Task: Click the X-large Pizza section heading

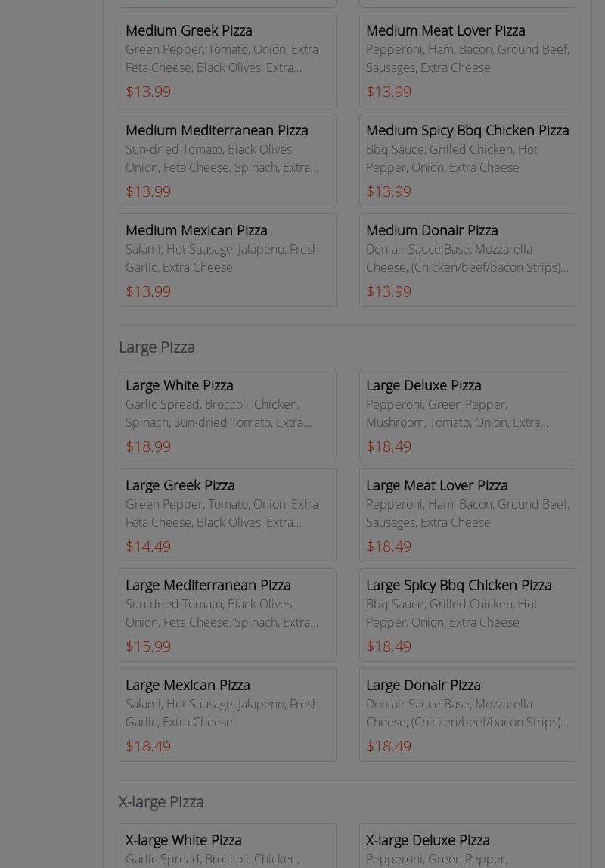Action: tap(161, 801)
